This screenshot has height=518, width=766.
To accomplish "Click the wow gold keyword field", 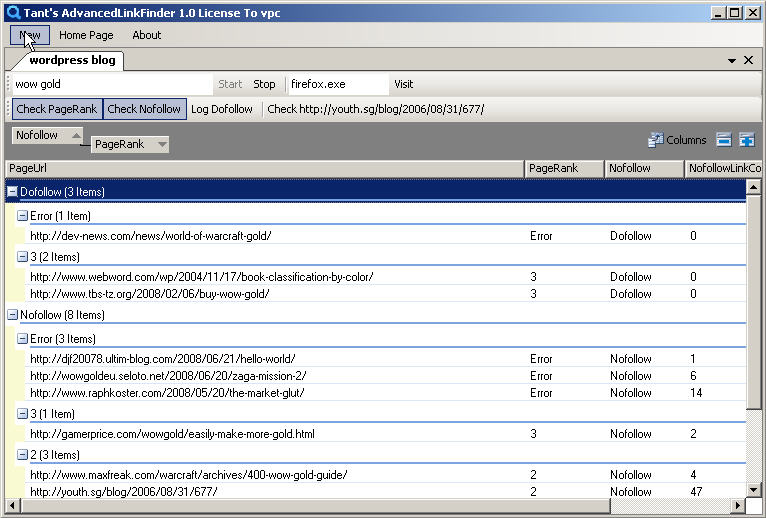I will (x=112, y=84).
